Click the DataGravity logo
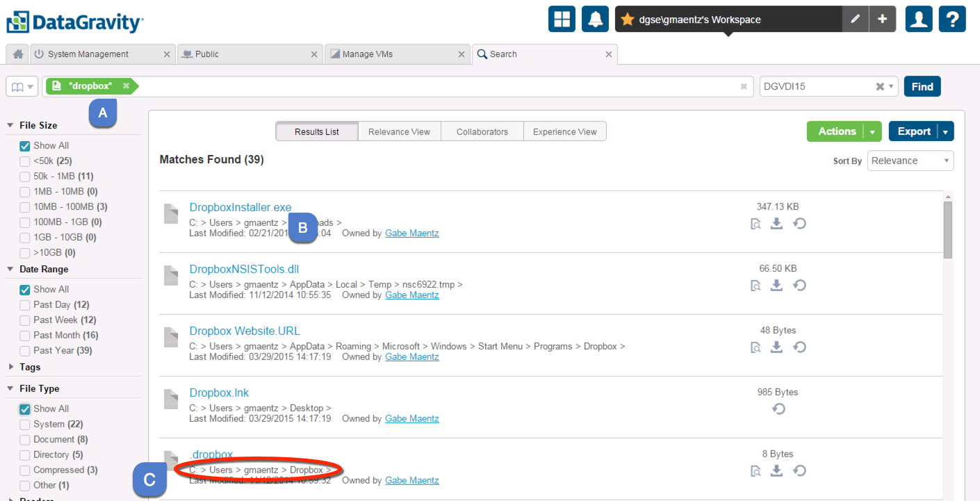980x501 pixels. tap(75, 21)
